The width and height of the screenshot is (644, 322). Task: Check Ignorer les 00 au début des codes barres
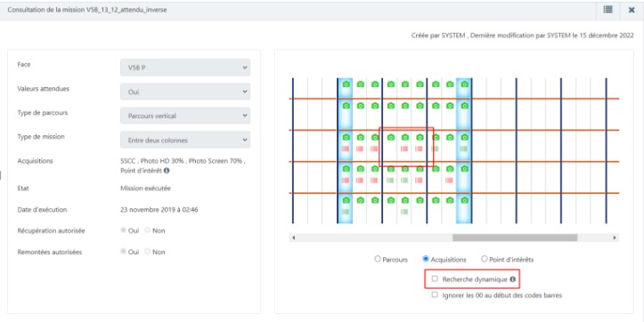pyautogui.click(x=435, y=295)
